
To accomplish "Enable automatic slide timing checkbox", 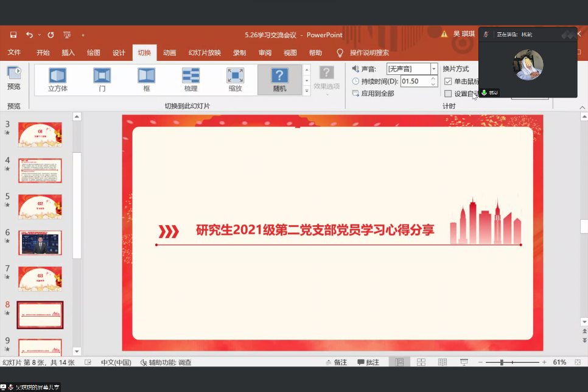I will point(448,93).
